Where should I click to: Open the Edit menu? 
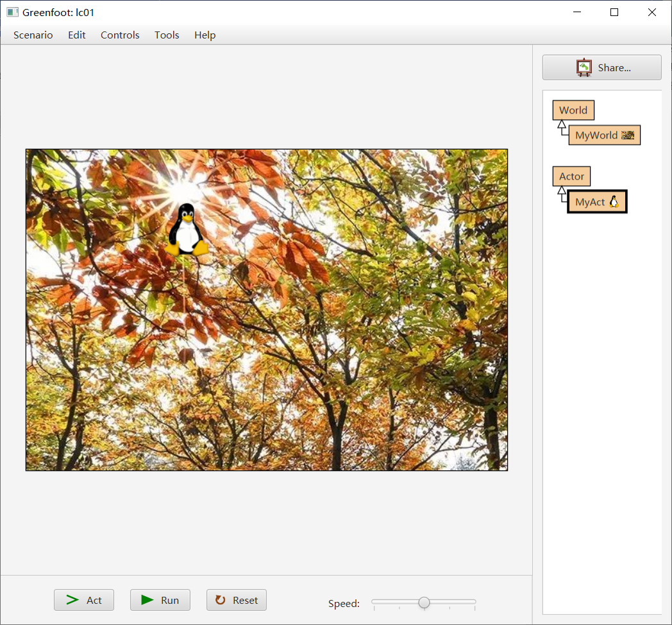(x=77, y=35)
